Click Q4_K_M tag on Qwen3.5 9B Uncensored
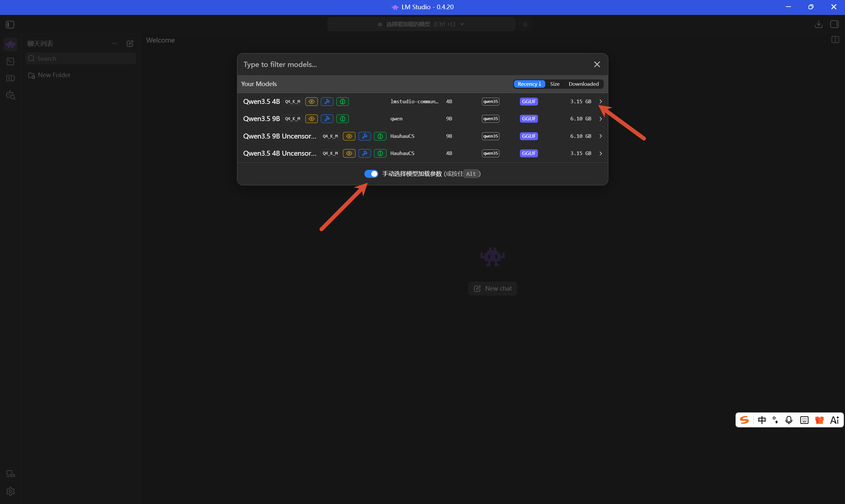The width and height of the screenshot is (845, 504). coord(330,136)
